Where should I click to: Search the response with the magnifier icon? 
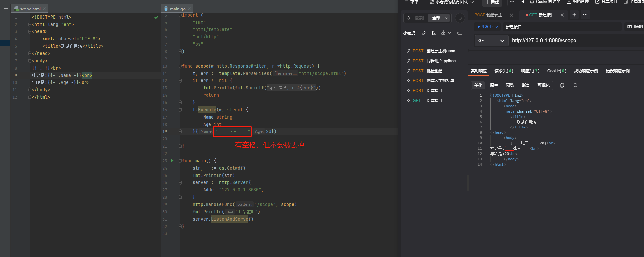[575, 85]
